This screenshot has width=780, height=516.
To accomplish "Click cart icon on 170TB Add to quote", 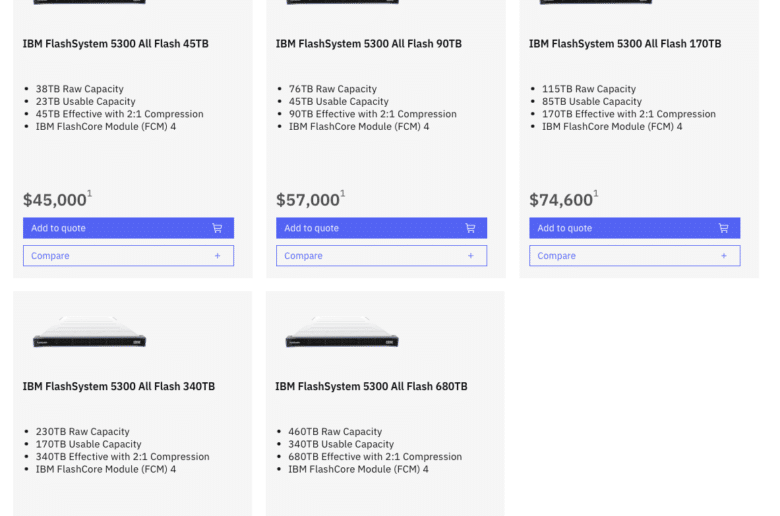I will [723, 228].
